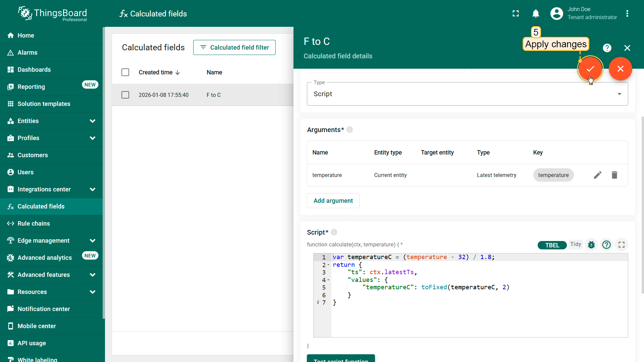Open notifications bell icon
The width and height of the screenshot is (644, 362).
click(536, 13)
